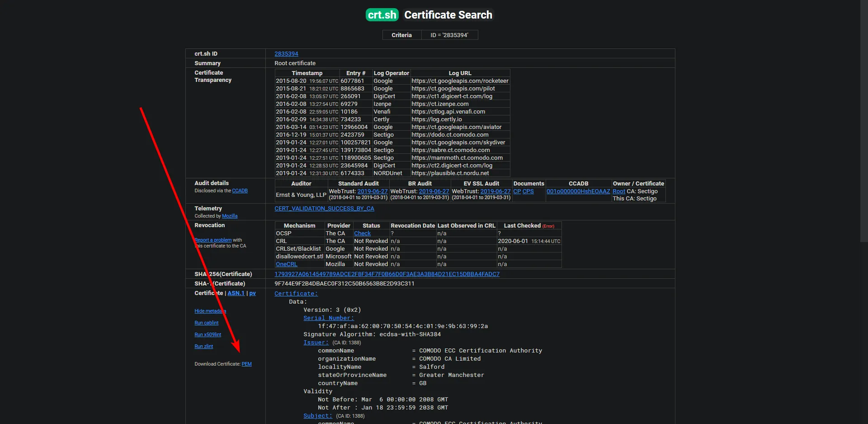Image resolution: width=868 pixels, height=424 pixels.
Task: Click the SHA-256 certificate hash link
Action: click(x=387, y=274)
